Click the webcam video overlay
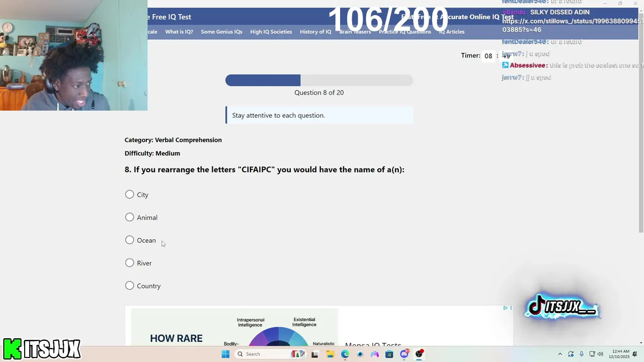The height and width of the screenshot is (362, 644). 73,55
